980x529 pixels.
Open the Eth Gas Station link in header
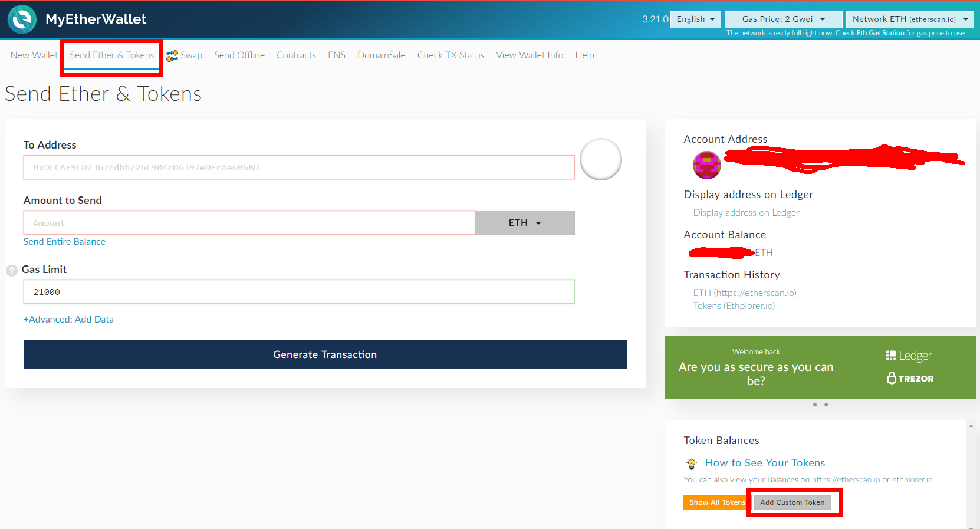pyautogui.click(x=880, y=33)
